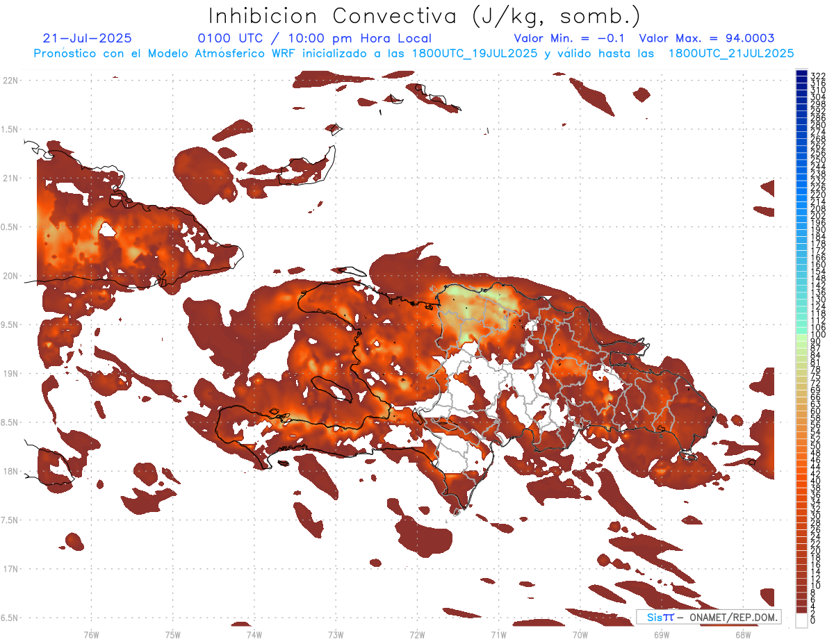Image resolution: width=834 pixels, height=644 pixels.
Task: Click the '20N' latitude label
Action: [x=10, y=276]
